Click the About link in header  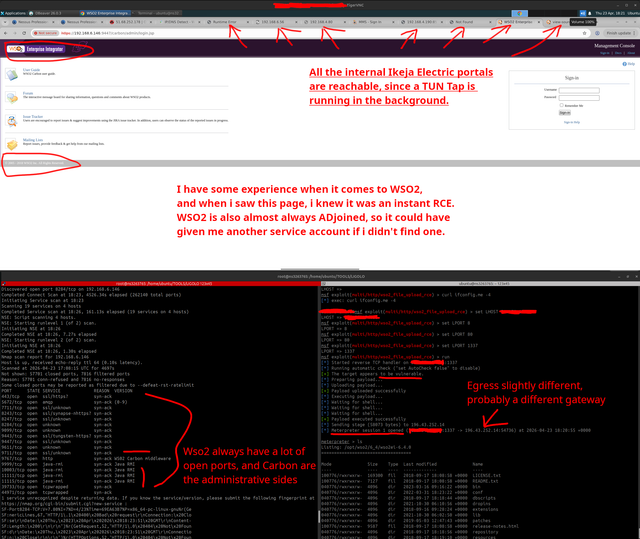(631, 53)
